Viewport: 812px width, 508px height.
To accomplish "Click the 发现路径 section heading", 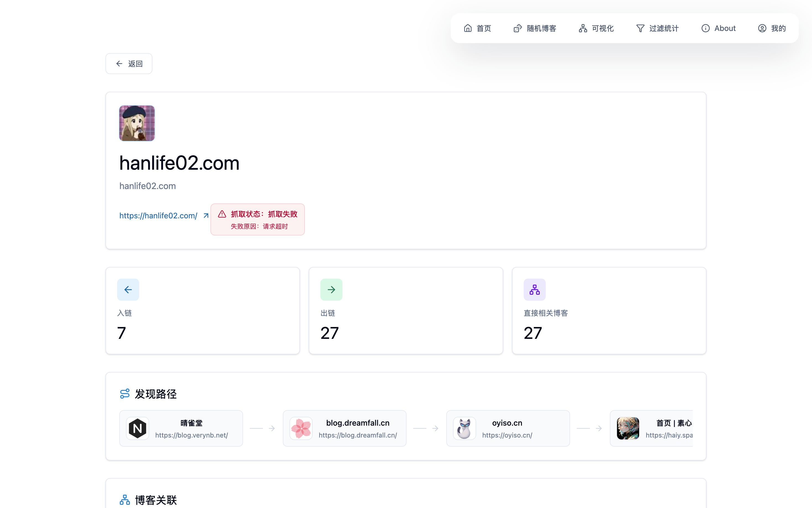I will pyautogui.click(x=156, y=394).
